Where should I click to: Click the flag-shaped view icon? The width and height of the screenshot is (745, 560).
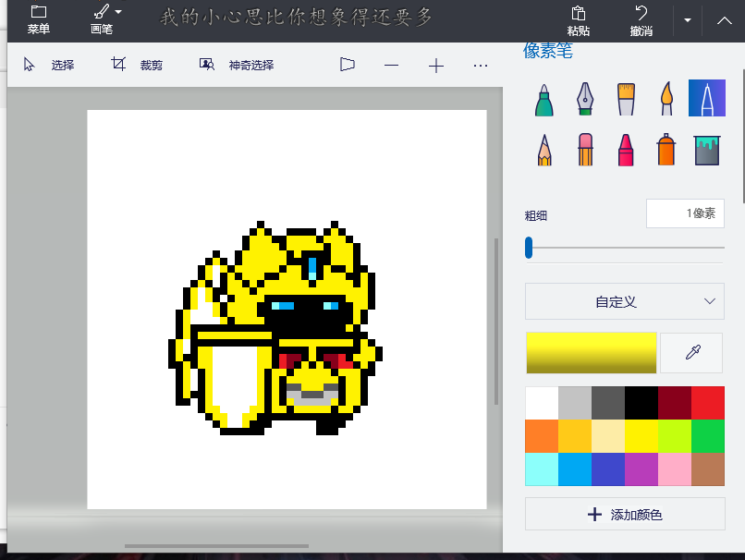point(348,65)
